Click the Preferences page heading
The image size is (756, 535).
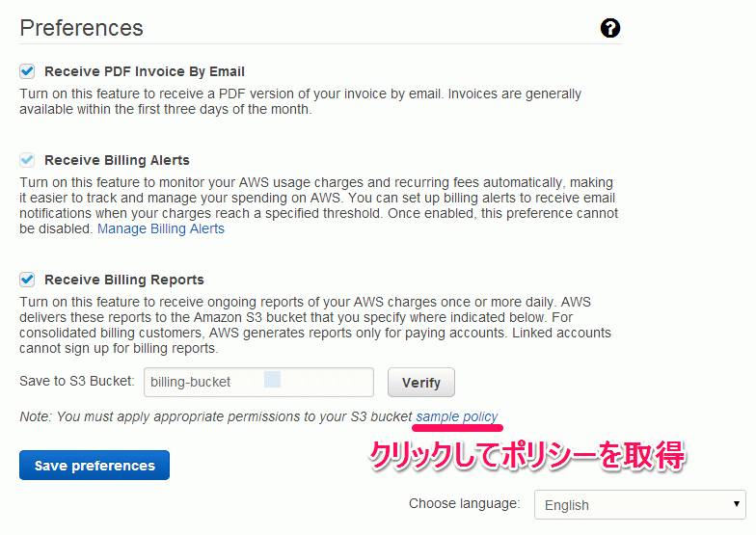81,28
